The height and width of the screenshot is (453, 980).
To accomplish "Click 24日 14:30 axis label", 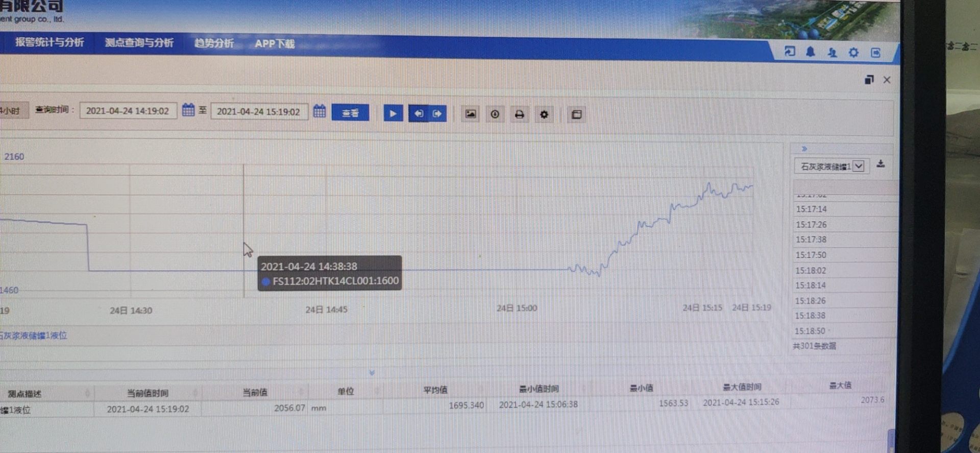I will [x=131, y=310].
